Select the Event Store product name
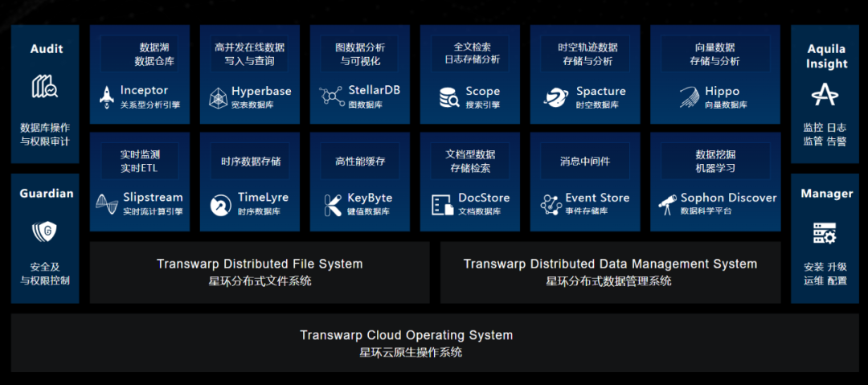868x385 pixels. click(597, 198)
